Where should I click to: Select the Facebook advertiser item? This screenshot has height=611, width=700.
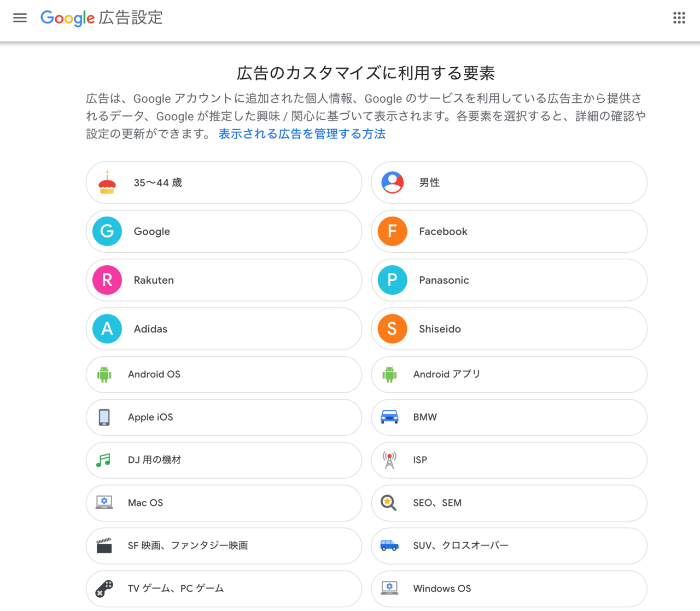pos(509,231)
